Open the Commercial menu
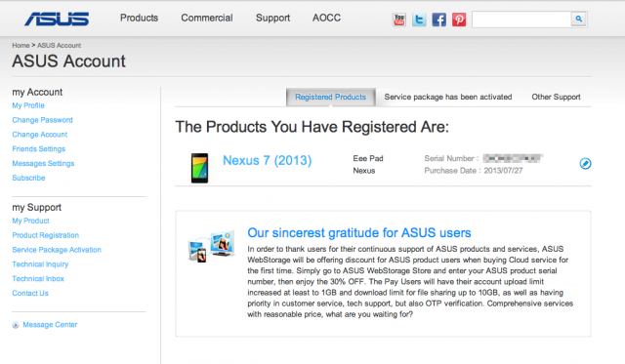625x364 pixels. (x=207, y=18)
